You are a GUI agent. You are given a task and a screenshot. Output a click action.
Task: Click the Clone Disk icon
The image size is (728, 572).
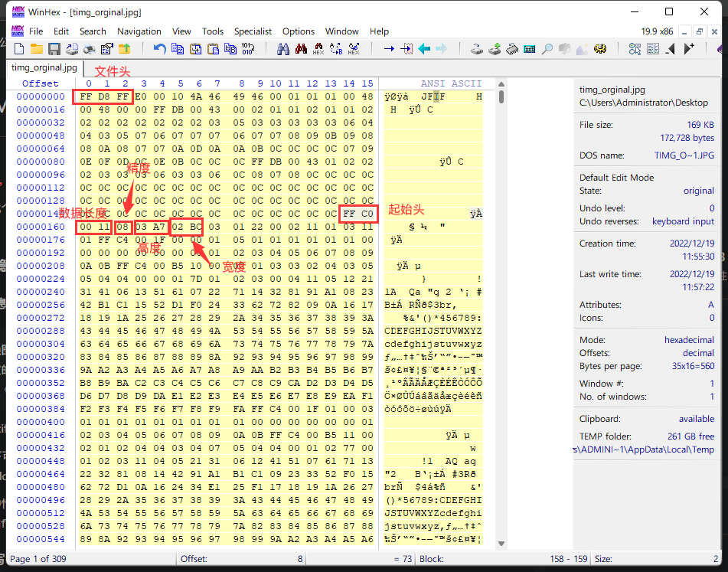pyautogui.click(x=477, y=48)
